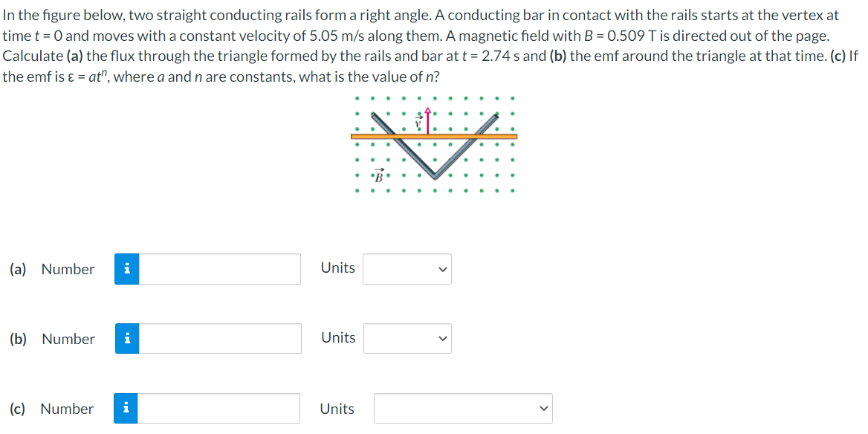Click the B field label in the figure
868x434 pixels.
(x=378, y=176)
